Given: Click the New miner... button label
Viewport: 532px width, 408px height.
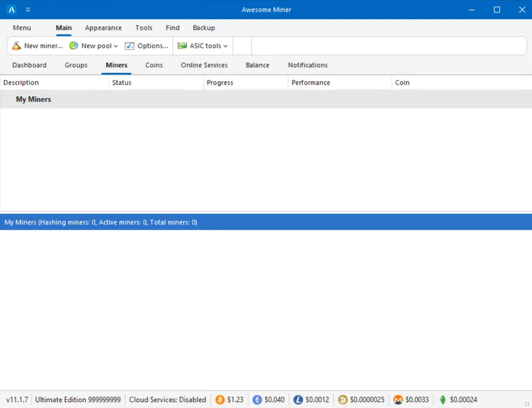Looking at the screenshot, I should tap(43, 46).
